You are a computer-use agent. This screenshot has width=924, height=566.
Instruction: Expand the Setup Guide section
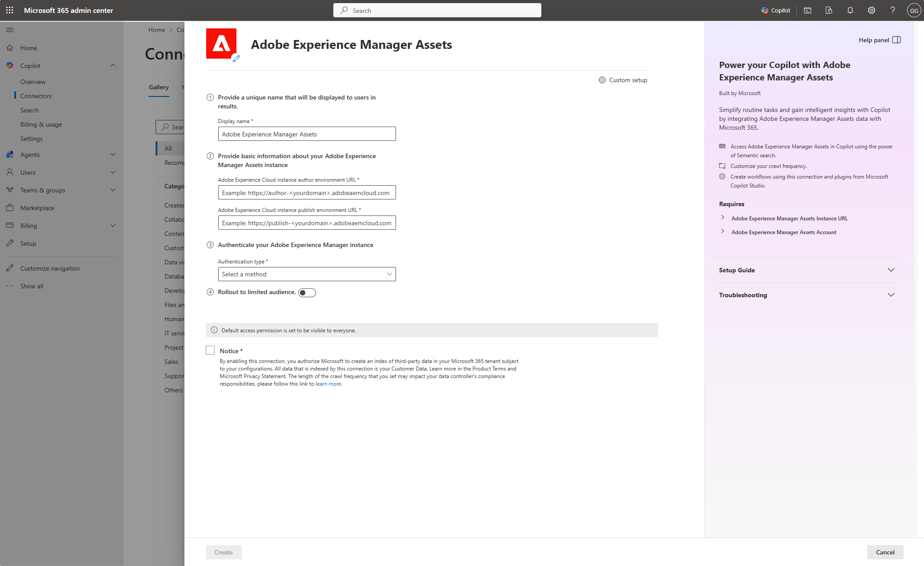click(x=806, y=270)
